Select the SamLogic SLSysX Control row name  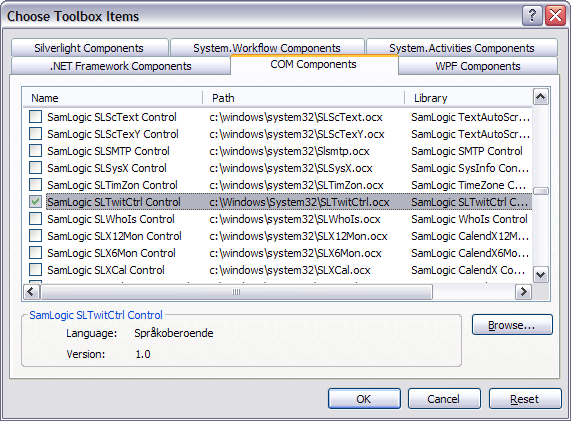[x=107, y=168]
